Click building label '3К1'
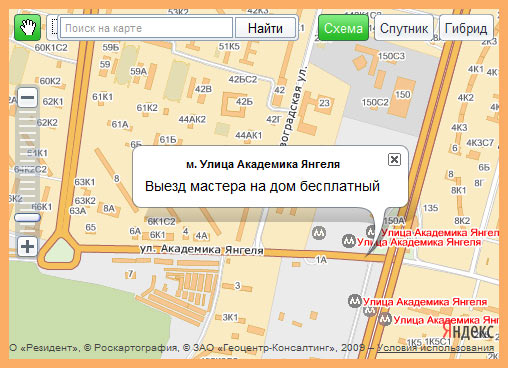This screenshot has height=368, width=508. (230, 317)
